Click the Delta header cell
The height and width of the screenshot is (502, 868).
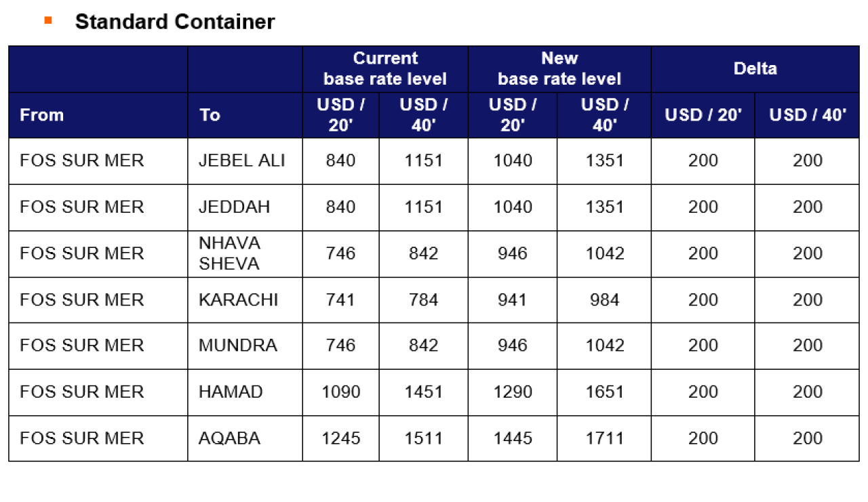[x=755, y=69]
